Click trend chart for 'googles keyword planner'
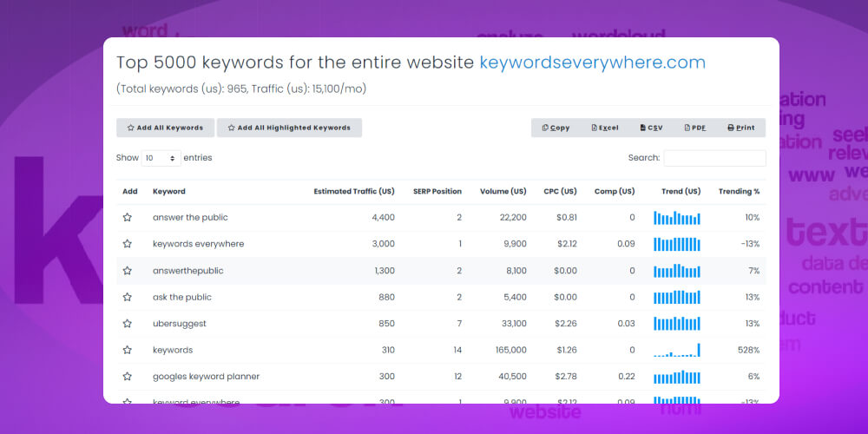This screenshot has width=868, height=434. tap(677, 377)
